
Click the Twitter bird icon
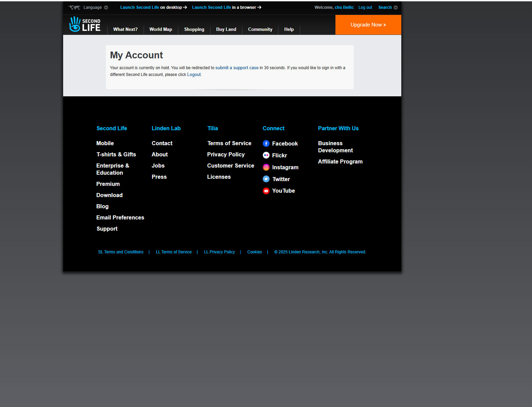266,179
